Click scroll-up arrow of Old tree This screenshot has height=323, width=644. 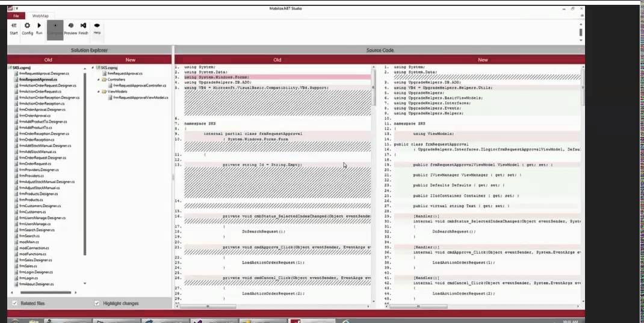85,68
